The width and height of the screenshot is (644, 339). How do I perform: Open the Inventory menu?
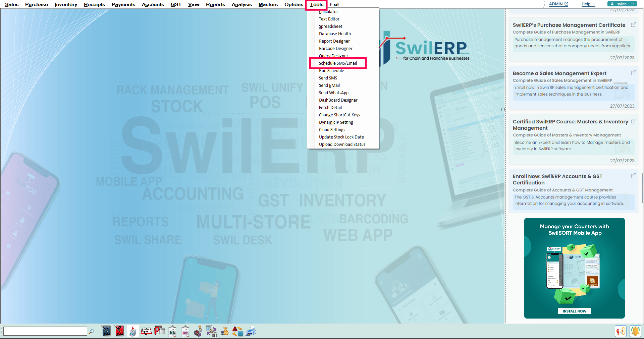[66, 4]
